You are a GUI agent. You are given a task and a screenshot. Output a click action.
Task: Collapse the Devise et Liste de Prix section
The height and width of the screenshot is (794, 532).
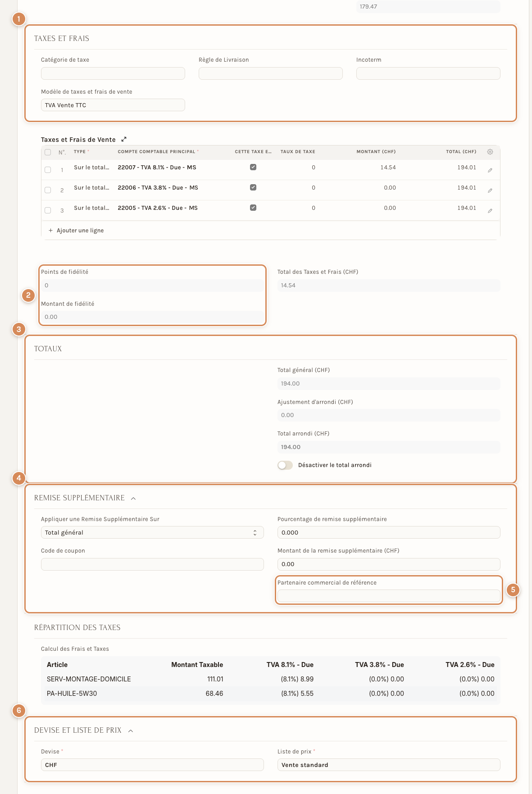pos(131,730)
